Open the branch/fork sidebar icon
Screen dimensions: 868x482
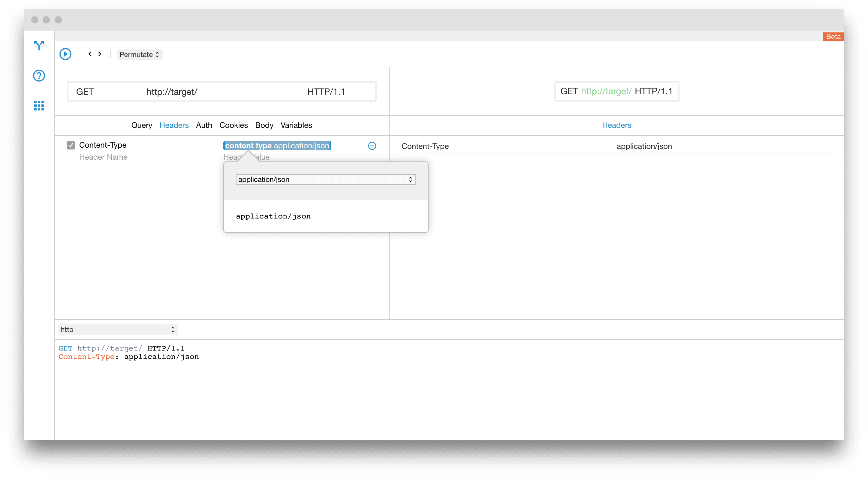pos(39,45)
